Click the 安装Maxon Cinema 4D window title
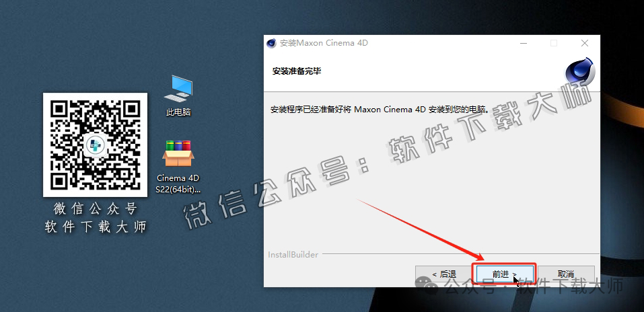This screenshot has height=312, width=644. [324, 43]
